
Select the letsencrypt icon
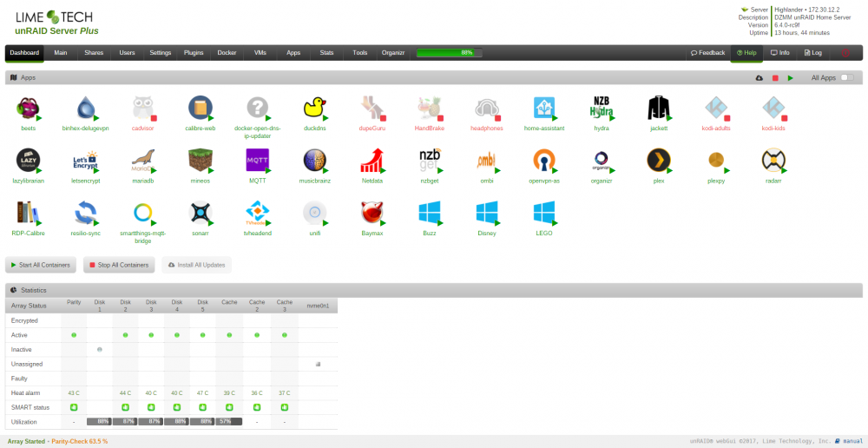85,160
